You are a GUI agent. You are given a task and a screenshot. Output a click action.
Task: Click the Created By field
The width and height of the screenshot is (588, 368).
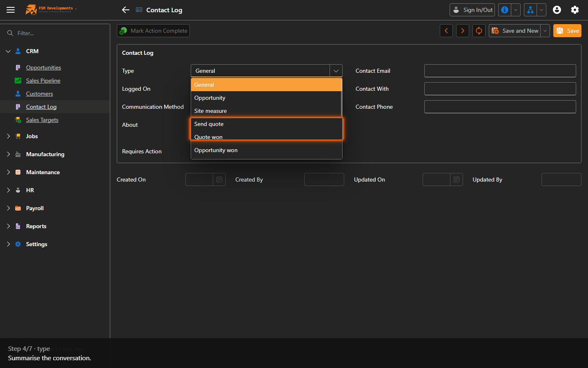click(x=324, y=180)
